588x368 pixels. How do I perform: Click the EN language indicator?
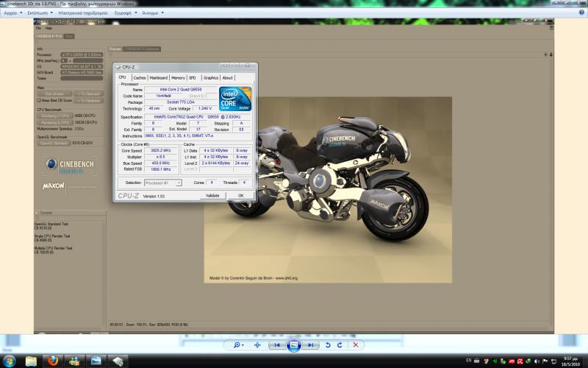coord(468,361)
